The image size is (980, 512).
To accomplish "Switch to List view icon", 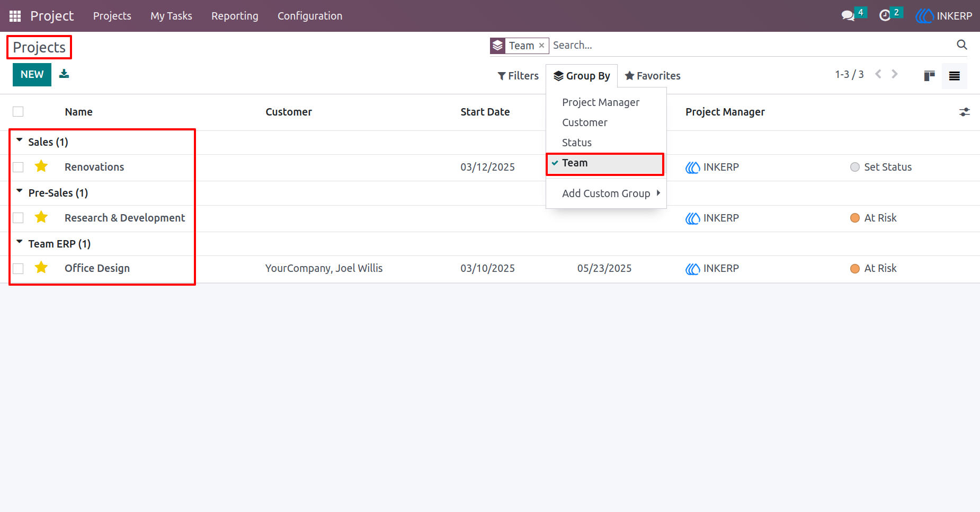I will [955, 76].
